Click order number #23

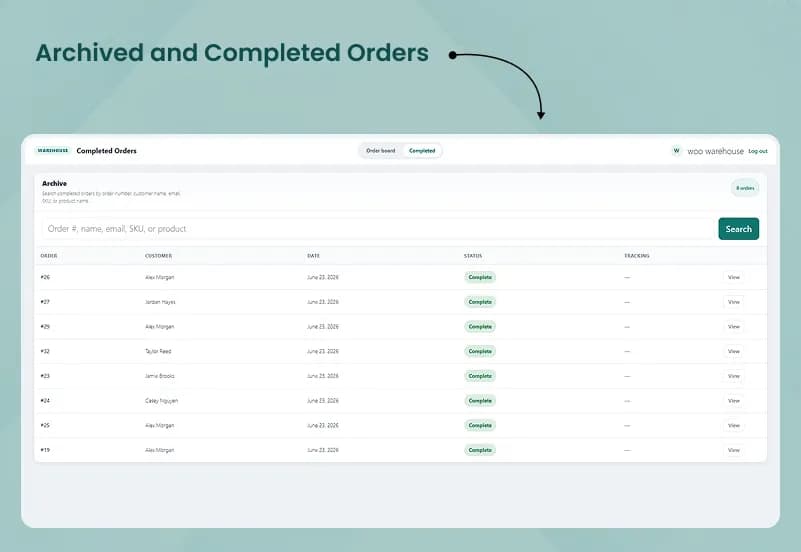tap(45, 376)
